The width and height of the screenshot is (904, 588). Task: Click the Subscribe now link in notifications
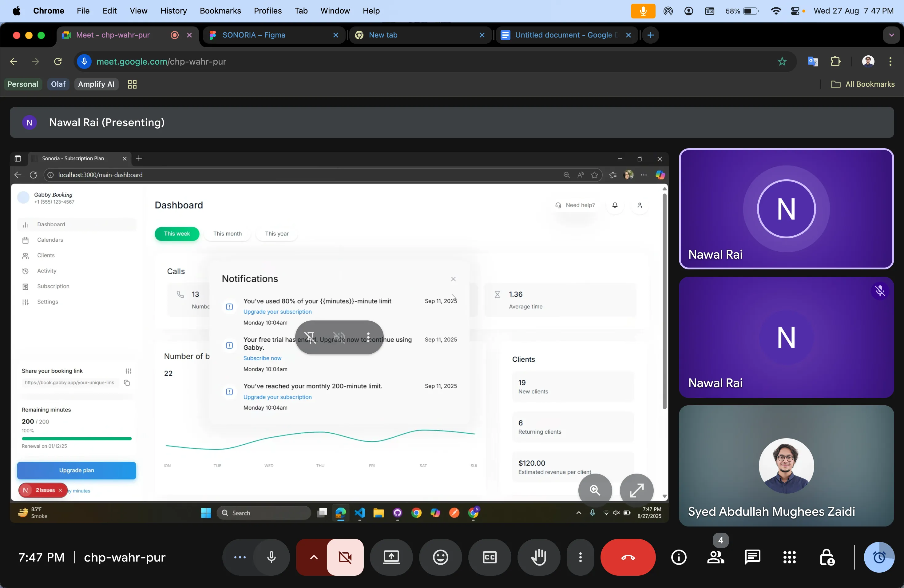coord(263,358)
